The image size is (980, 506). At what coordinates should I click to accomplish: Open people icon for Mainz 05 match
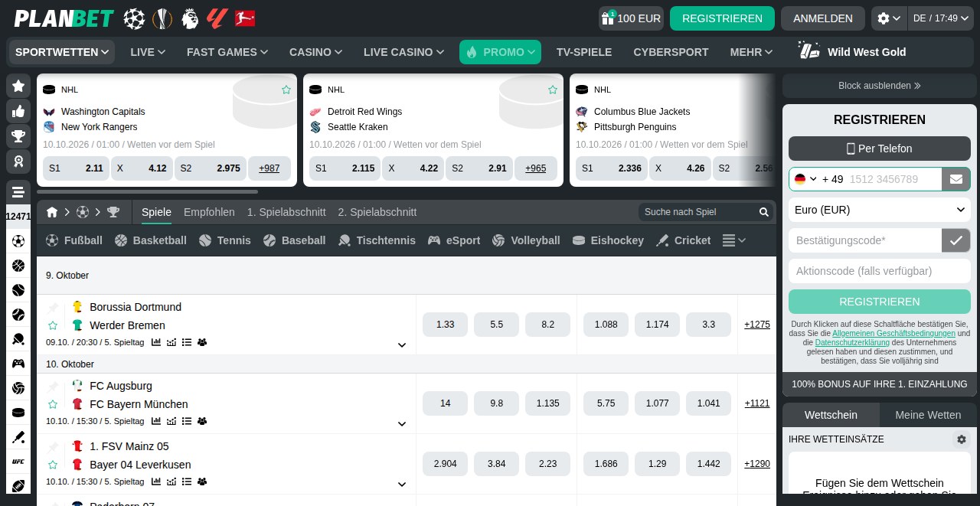(x=202, y=482)
